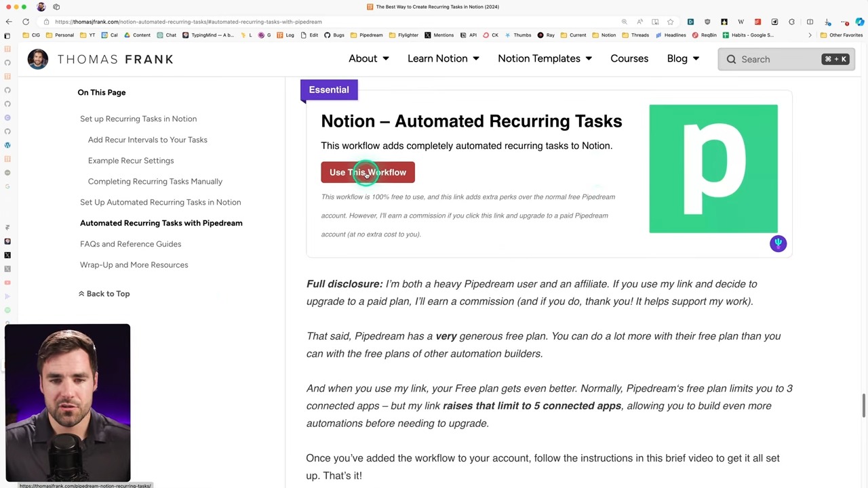Open the split screen icon in toolbar
The height and width of the screenshot is (488, 868).
tap(810, 22)
